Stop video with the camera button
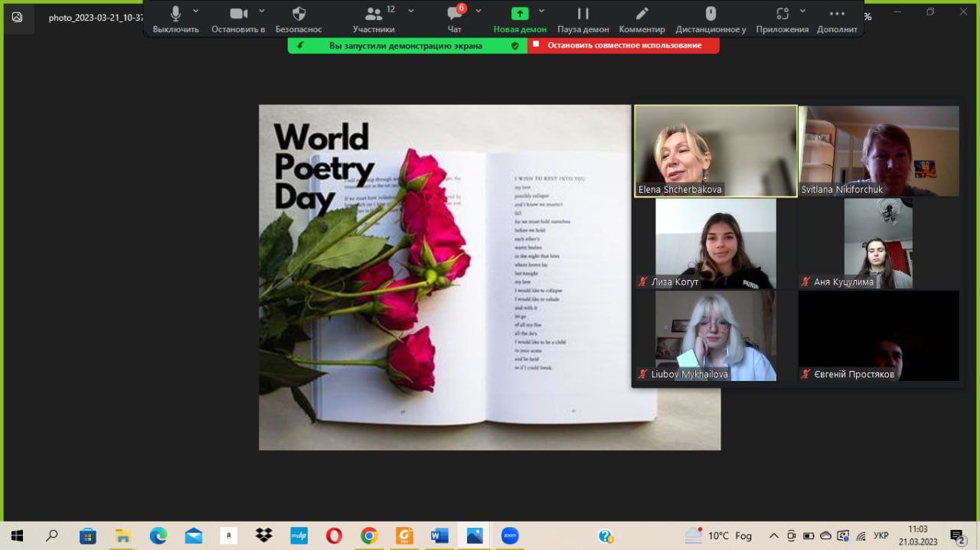This screenshot has width=980, height=550. pos(239,18)
